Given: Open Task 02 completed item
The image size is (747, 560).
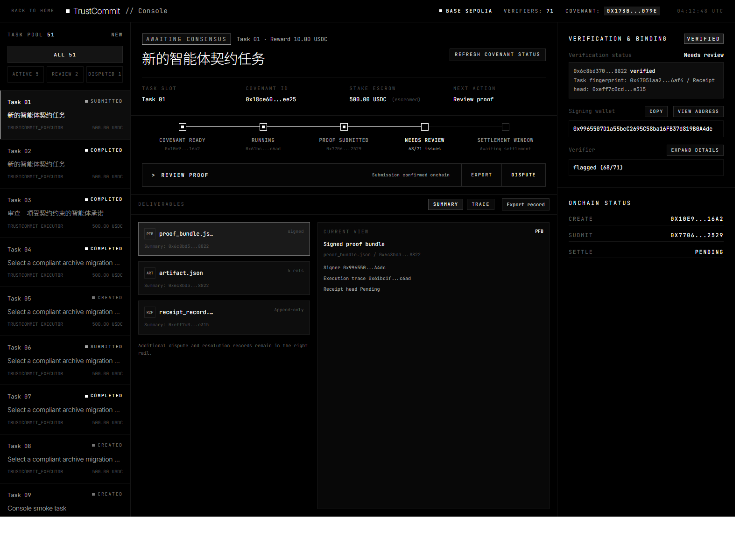Looking at the screenshot, I should (65, 164).
